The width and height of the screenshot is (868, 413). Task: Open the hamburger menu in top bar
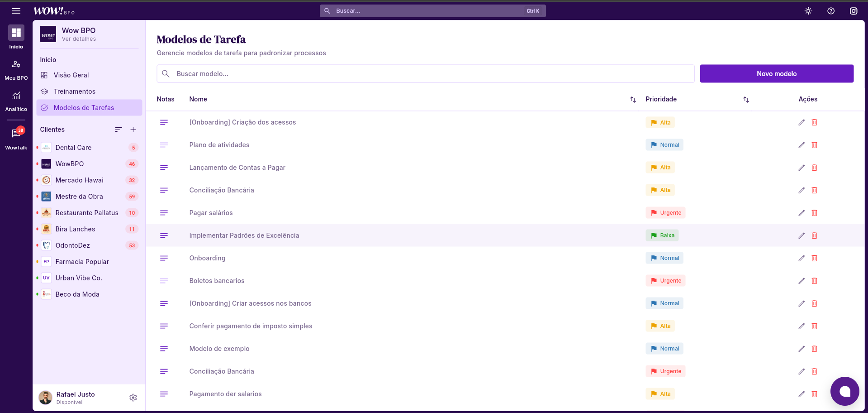click(16, 11)
